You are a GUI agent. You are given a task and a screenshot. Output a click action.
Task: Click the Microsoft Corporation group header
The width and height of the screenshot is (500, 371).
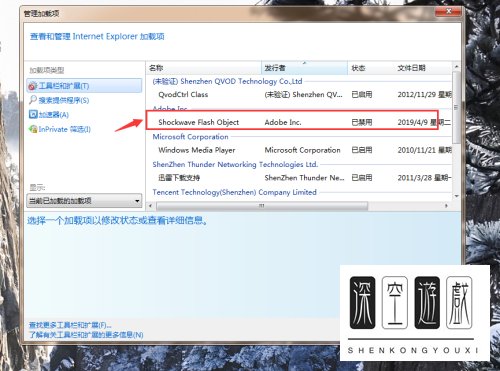click(x=190, y=137)
